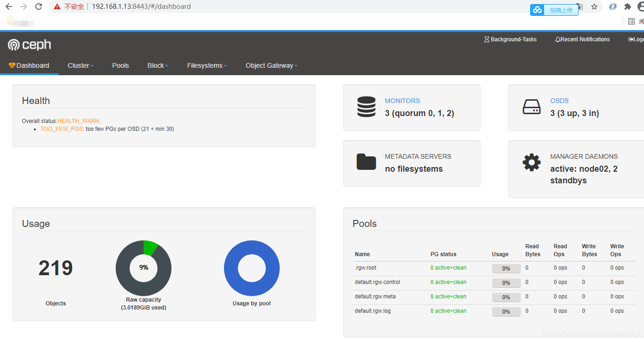Image resolution: width=644 pixels, height=342 pixels.
Task: Open the browser extensions puzzle icon
Action: tap(628, 6)
